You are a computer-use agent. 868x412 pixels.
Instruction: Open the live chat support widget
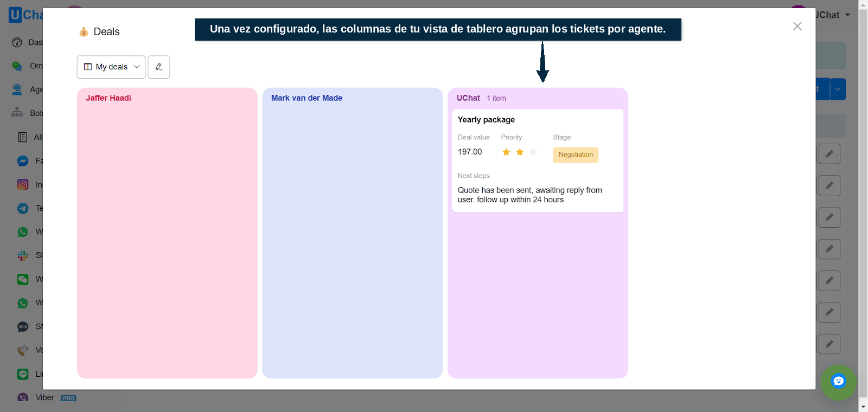pos(838,382)
